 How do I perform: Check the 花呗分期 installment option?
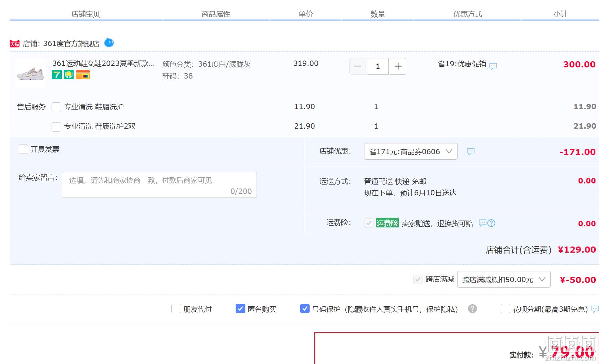[506, 309]
